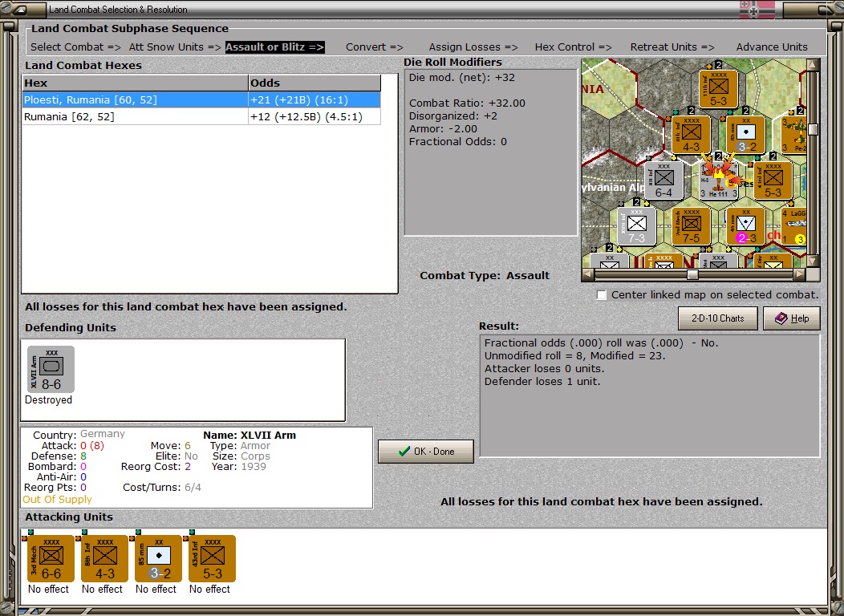Viewport: 844px width, 616px height.
Task: Click the 4-3 infantry army on the map
Action: point(691,135)
